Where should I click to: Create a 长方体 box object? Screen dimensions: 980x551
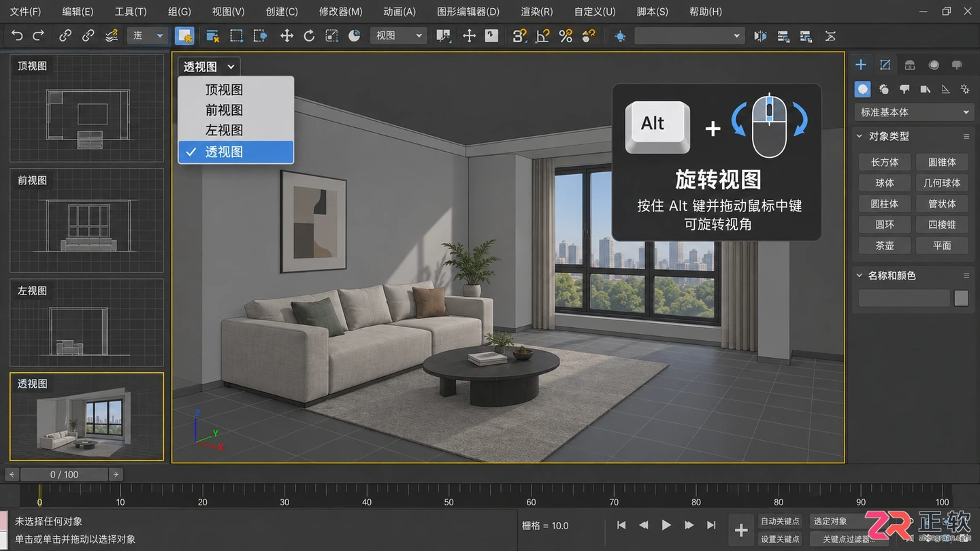885,162
